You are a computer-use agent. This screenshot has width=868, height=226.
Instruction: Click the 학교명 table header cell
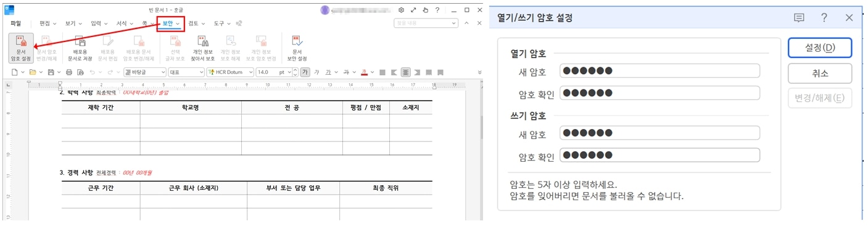(190, 107)
